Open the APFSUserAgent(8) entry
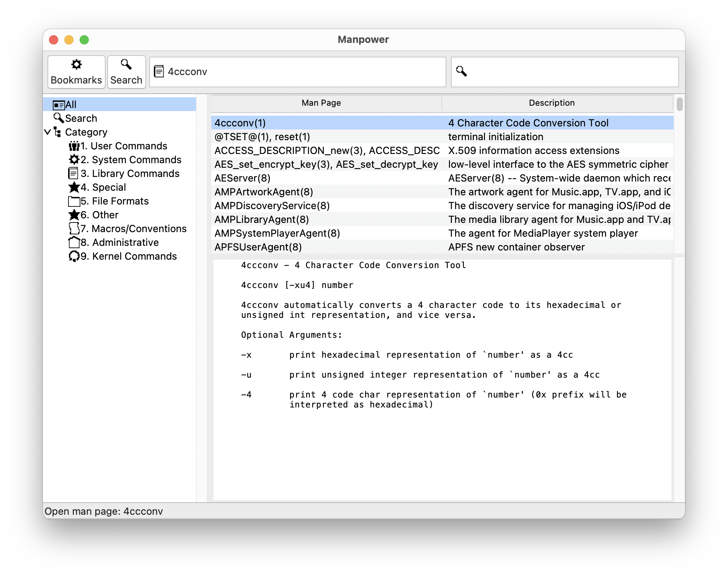The height and width of the screenshot is (576, 728). tap(258, 247)
